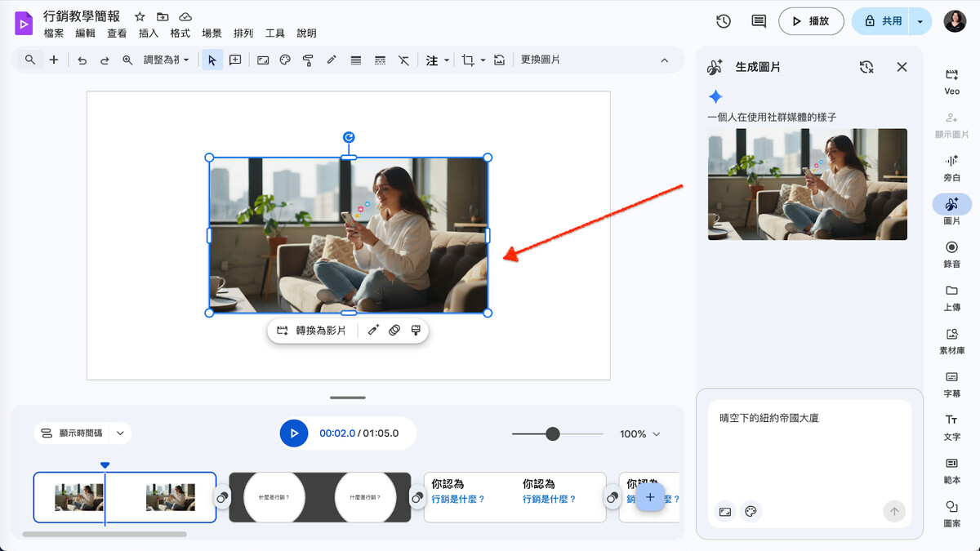
Task: Open the 場景 menu
Action: coord(212,33)
